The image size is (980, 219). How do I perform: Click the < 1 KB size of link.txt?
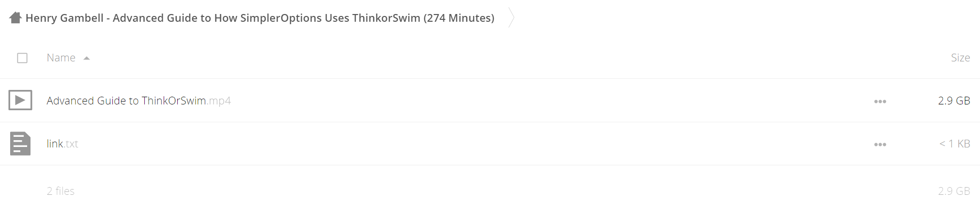954,144
